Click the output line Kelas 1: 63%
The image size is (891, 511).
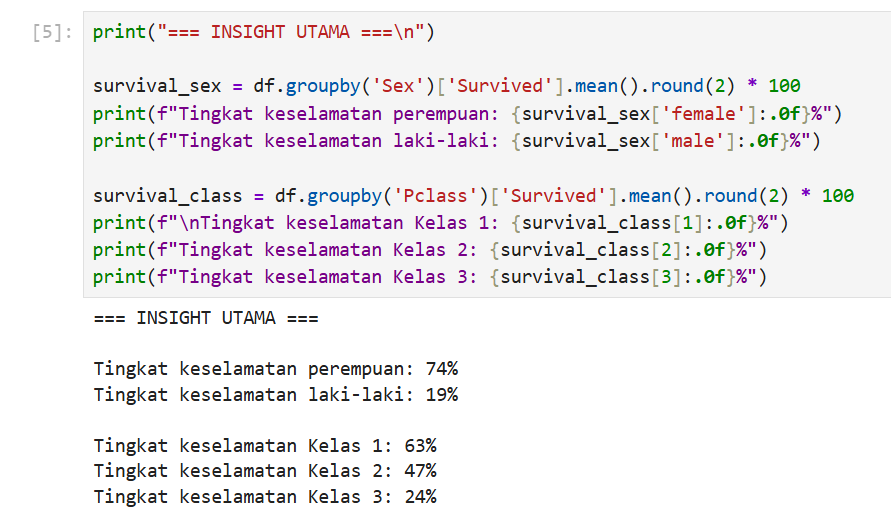pos(265,446)
